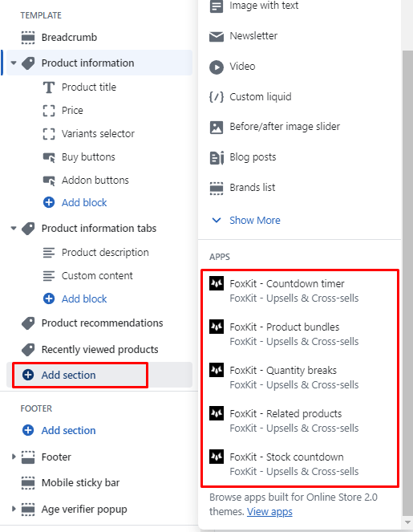
Task: Click the Before/after image slider picture icon
Action: click(x=217, y=128)
